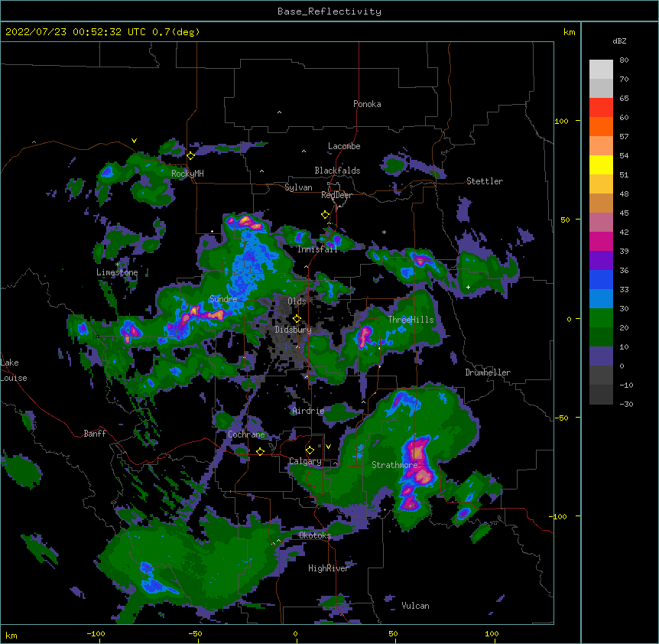This screenshot has width=659, height=644.
Task: Click the Calgary city label
Action: [x=305, y=461]
